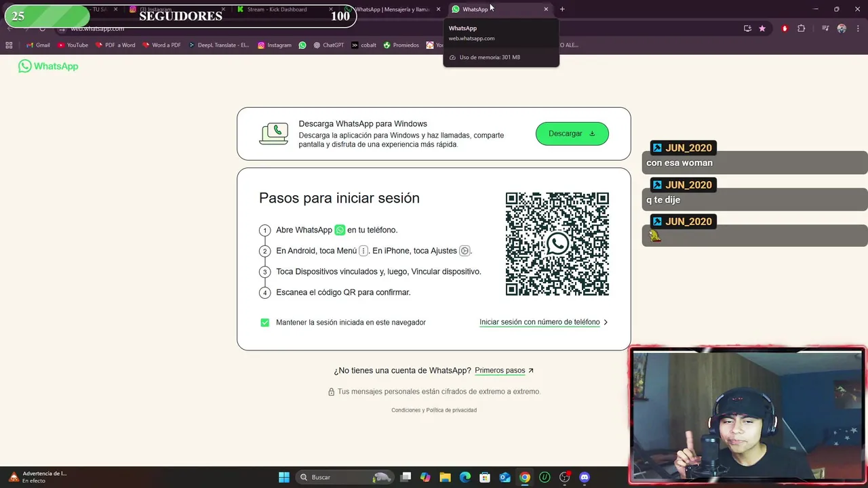
Task: Open 'Iniciar sesión con número de teléfono' link
Action: 543,323
